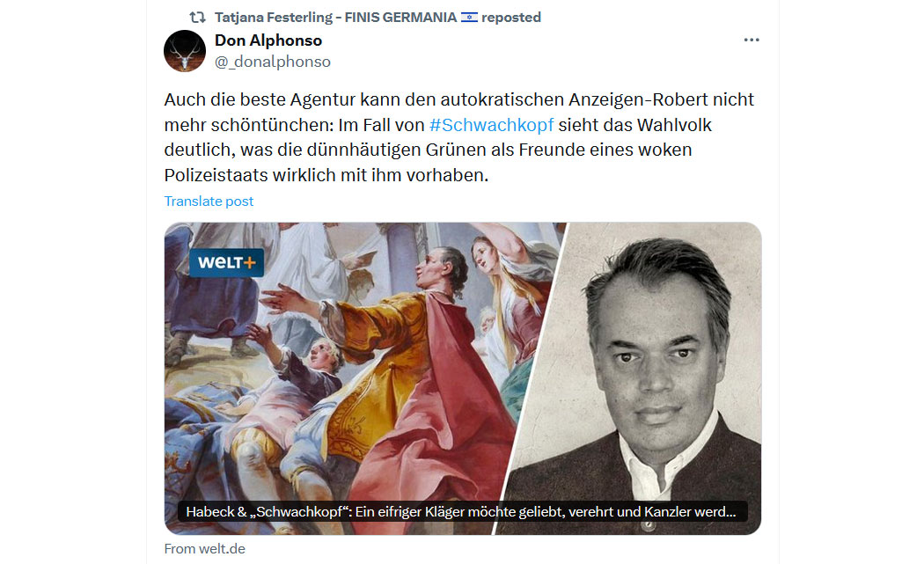924x564 pixels.
Task: Open the three-dot more options menu
Action: (x=752, y=40)
